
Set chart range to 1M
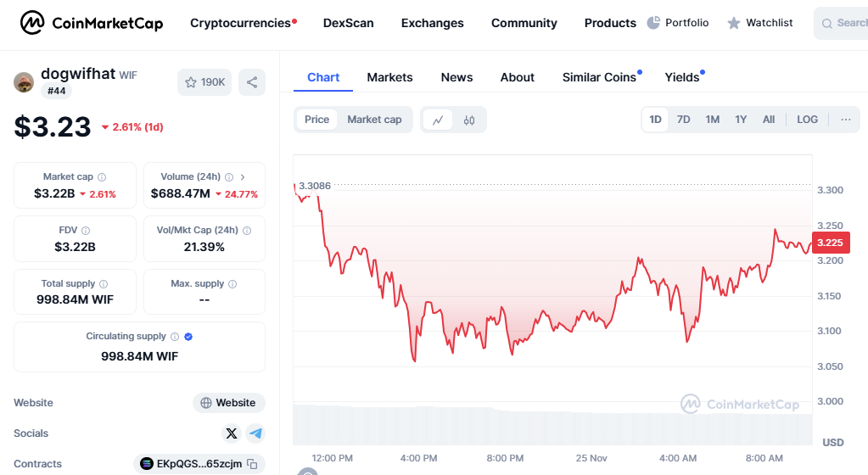click(x=713, y=120)
